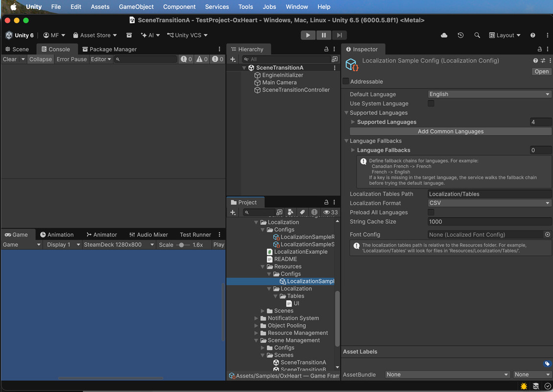Viewport: 553px width, 392px height.
Task: Toggle Console info messages counter
Action: (x=186, y=59)
